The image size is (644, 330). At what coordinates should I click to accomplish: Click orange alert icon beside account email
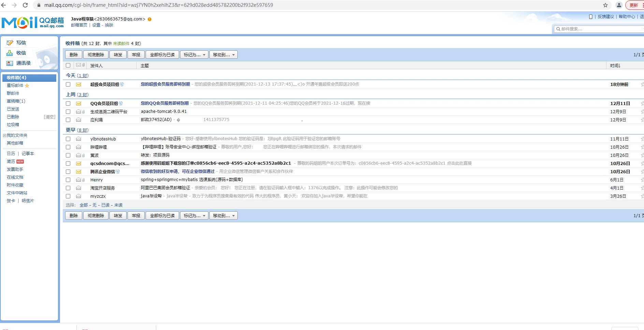(x=149, y=19)
